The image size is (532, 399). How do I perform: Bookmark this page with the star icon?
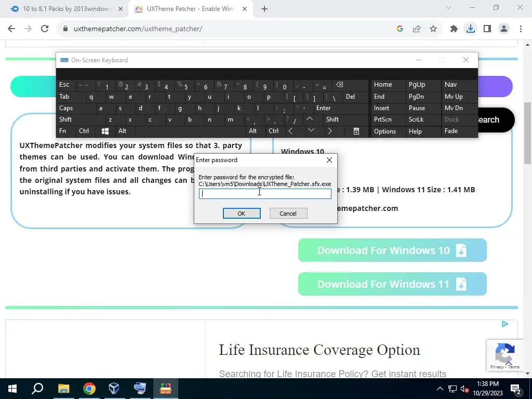click(x=433, y=29)
